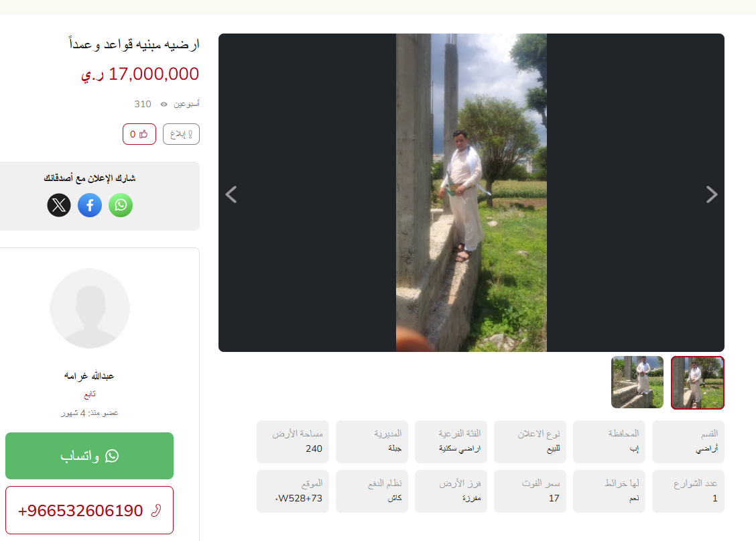Follow seller via تابع link
The height and width of the screenshot is (541, 756).
90,395
